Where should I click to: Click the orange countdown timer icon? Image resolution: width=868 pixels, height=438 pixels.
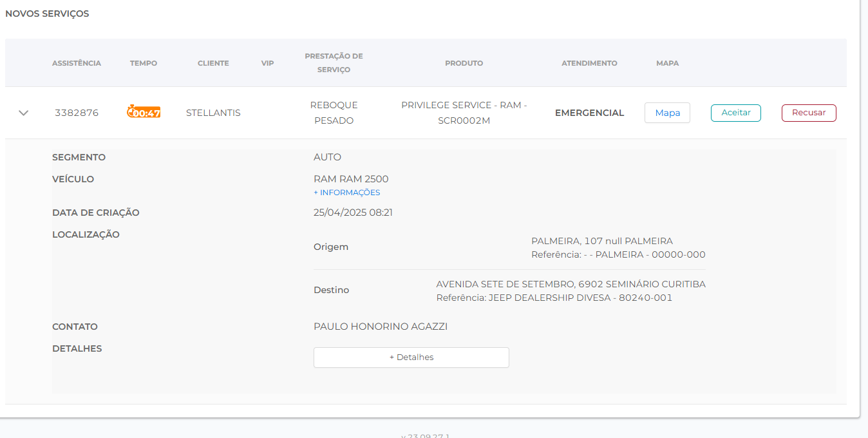click(144, 112)
